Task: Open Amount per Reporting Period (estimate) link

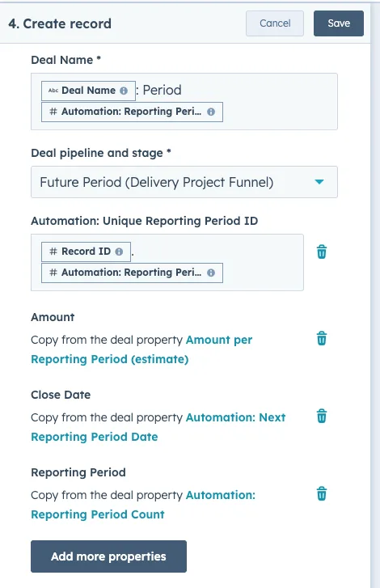Action: tap(141, 349)
